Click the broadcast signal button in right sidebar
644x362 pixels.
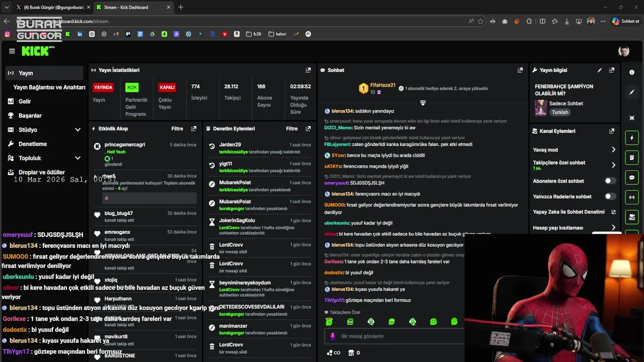[x=632, y=198]
